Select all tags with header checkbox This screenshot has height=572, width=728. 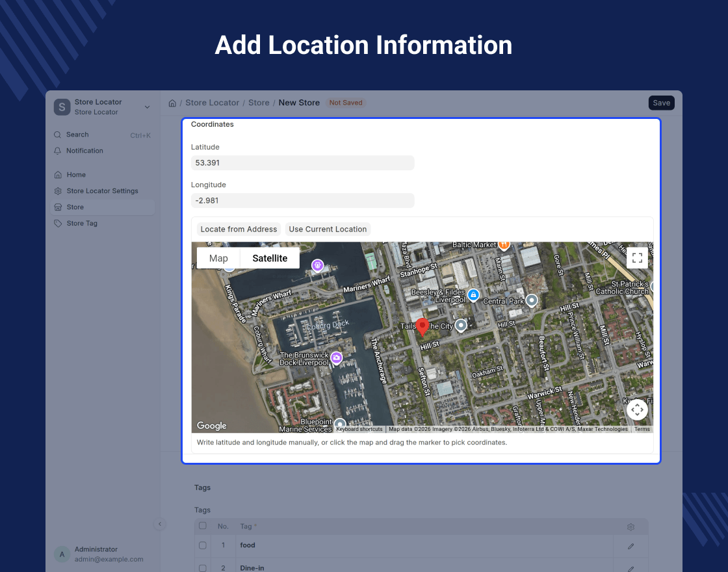[203, 526]
